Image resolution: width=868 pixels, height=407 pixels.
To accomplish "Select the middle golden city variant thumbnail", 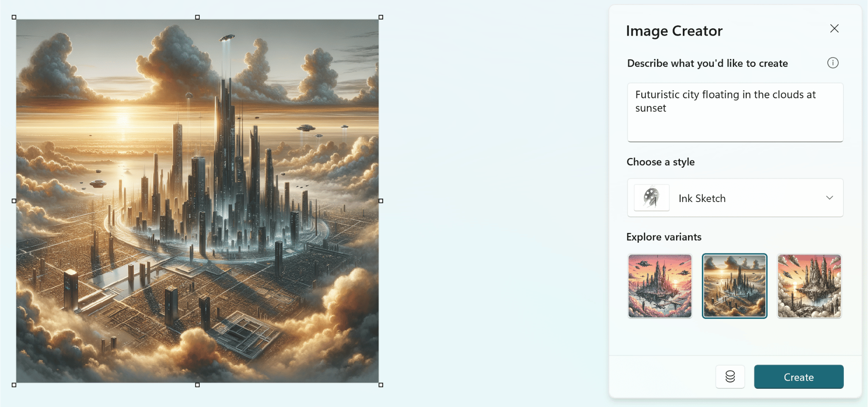I will [x=734, y=286].
